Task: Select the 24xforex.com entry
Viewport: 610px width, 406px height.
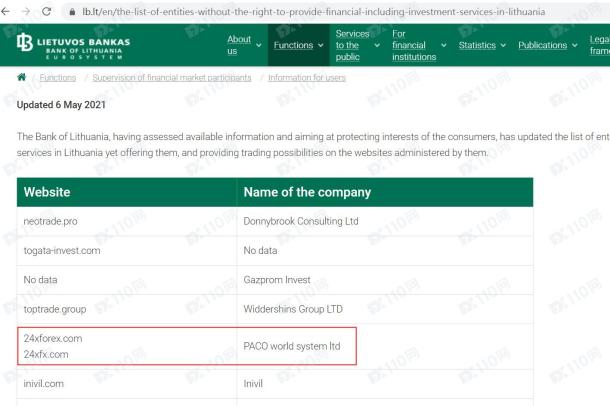Action: (x=53, y=338)
